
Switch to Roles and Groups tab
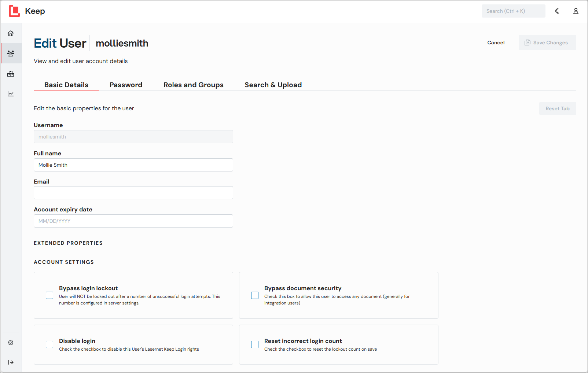(x=194, y=85)
